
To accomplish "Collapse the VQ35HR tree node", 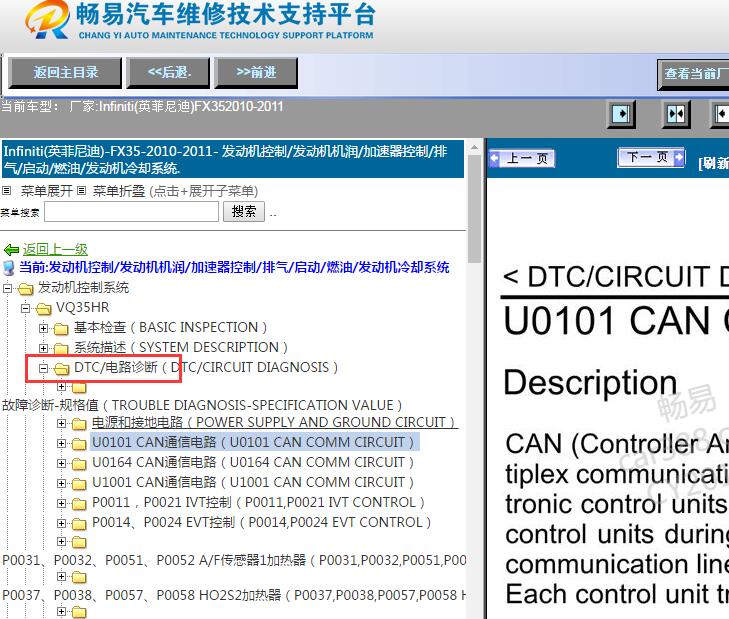I will [x=26, y=308].
